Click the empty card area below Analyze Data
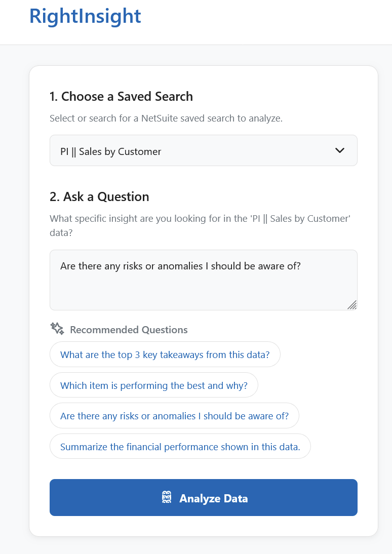 pos(203,527)
